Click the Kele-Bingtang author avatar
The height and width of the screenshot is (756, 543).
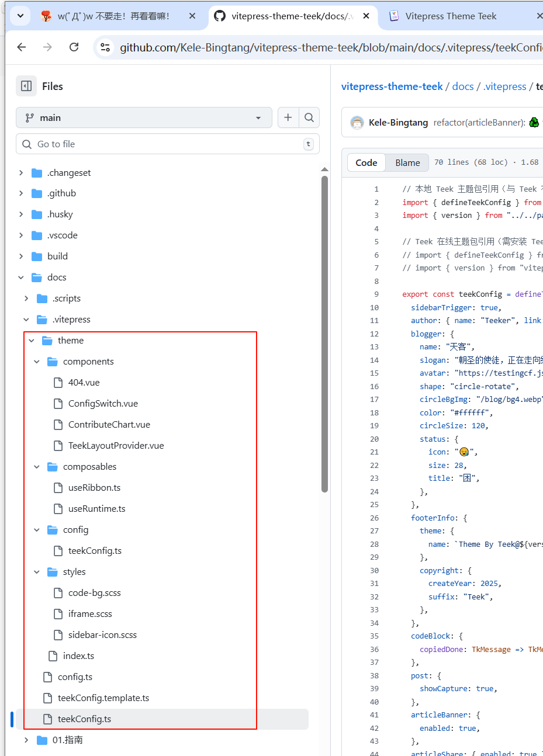tap(357, 123)
